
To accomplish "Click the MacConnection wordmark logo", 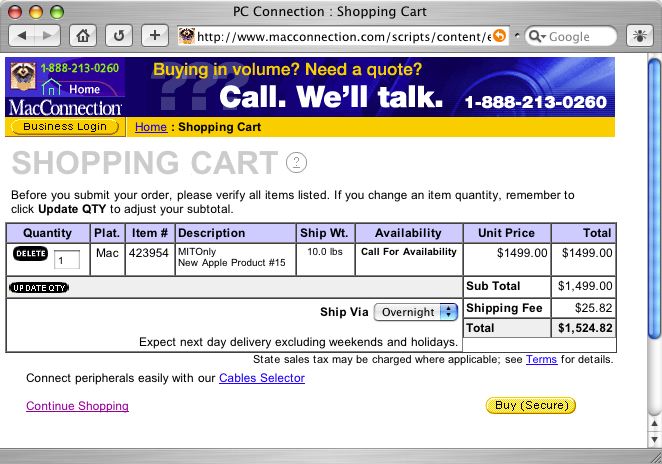I will coord(65,108).
